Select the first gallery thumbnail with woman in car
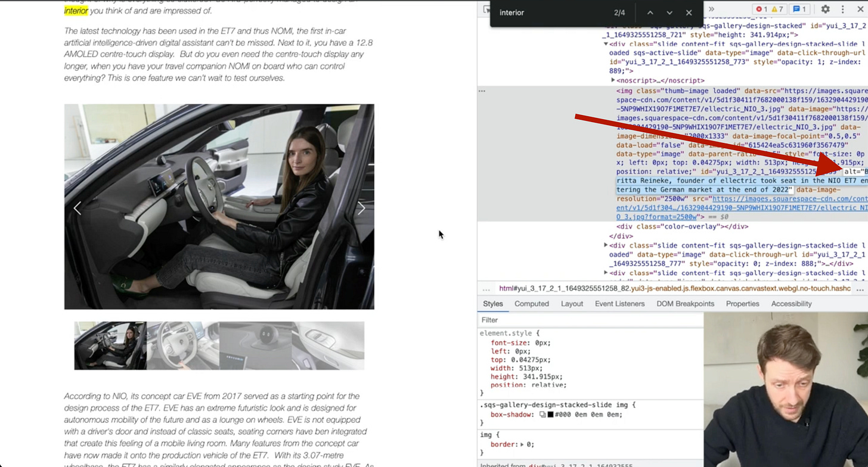The image size is (868, 467). 110,345
